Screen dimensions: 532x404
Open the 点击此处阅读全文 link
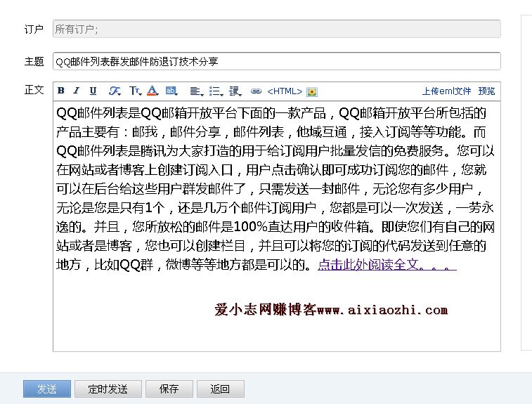click(x=387, y=264)
